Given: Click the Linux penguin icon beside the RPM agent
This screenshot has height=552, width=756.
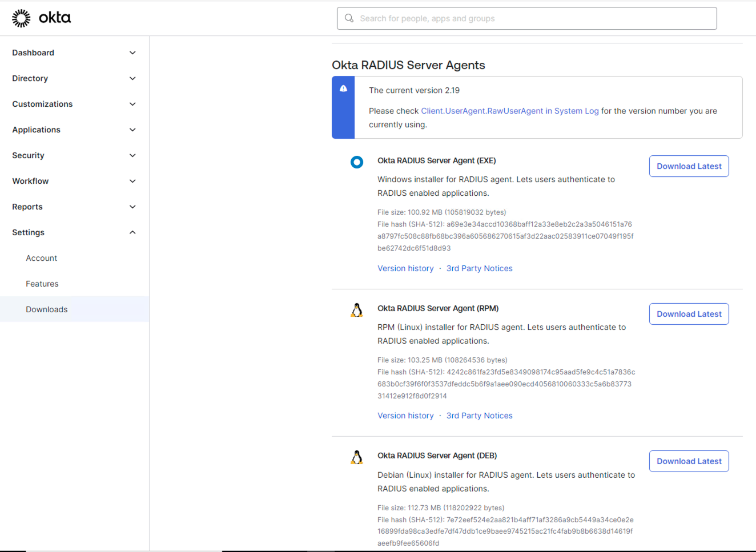Looking at the screenshot, I should (x=357, y=309).
